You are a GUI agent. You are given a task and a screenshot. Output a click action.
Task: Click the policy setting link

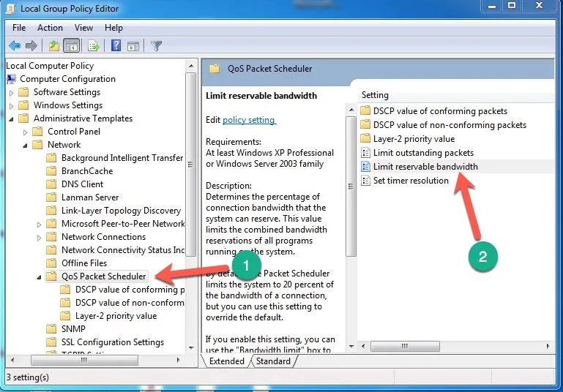(x=249, y=120)
